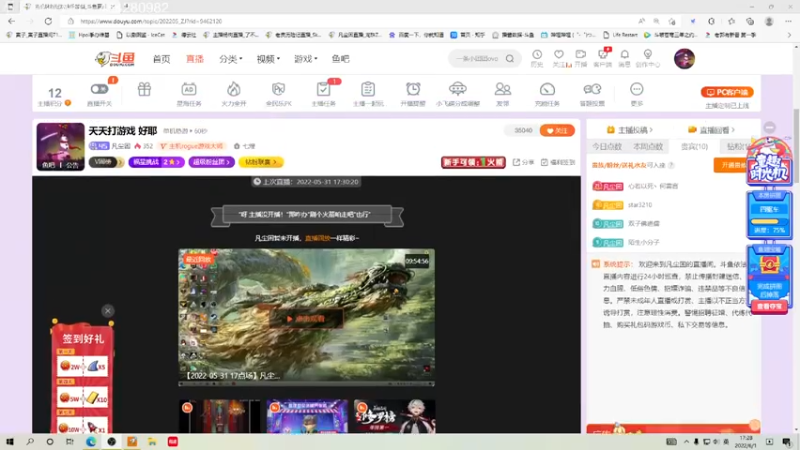Image resolution: width=800 pixels, height=450 pixels.
Task: Expand the yellow 钻粉联盟 badge
Action: 261,162
